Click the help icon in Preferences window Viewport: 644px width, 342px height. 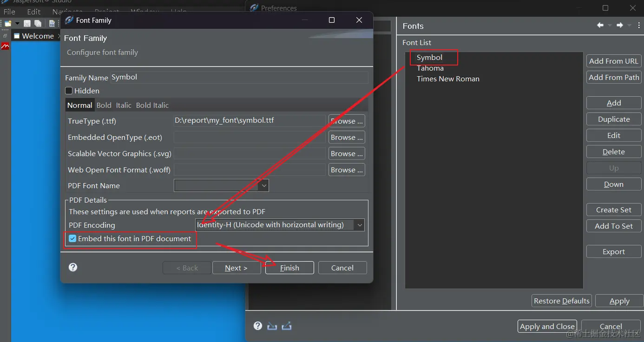(258, 326)
